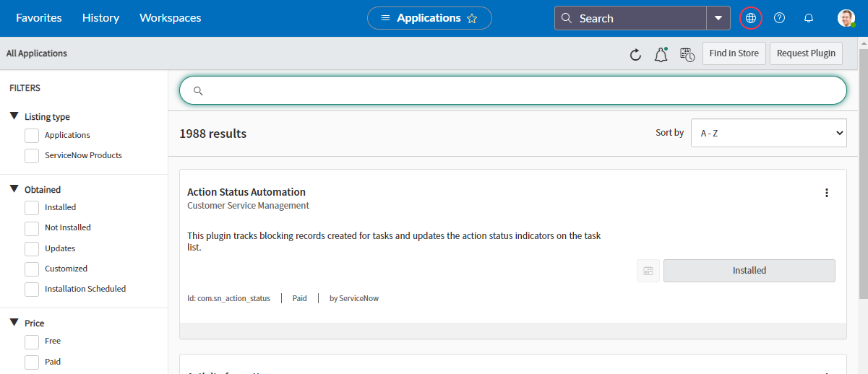This screenshot has width=868, height=374.
Task: Open the Sort by A - Z dropdown
Action: point(769,133)
